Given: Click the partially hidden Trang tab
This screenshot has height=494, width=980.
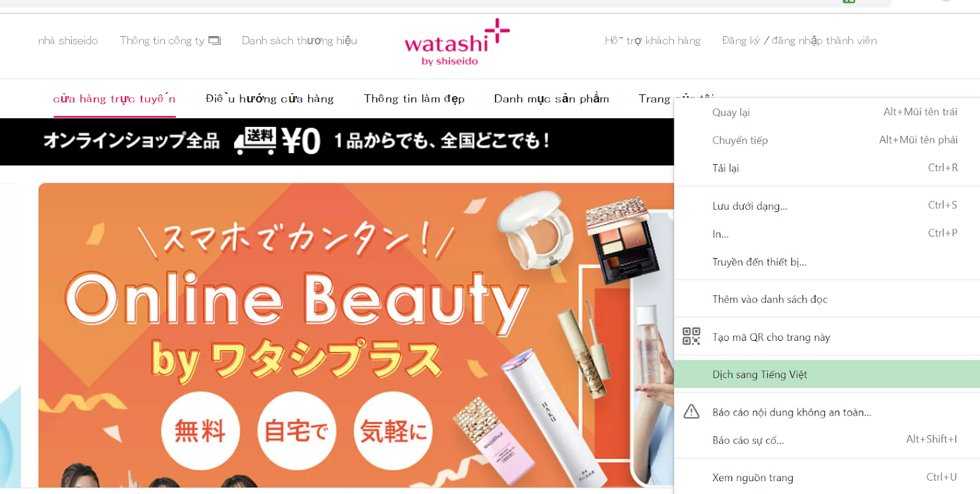Looking at the screenshot, I should click(x=655, y=98).
